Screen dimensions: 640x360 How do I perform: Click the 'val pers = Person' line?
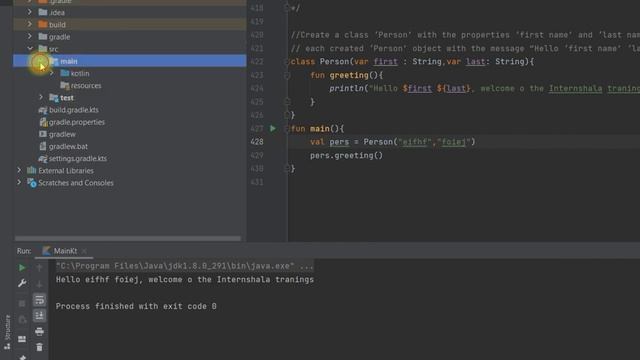[392, 142]
